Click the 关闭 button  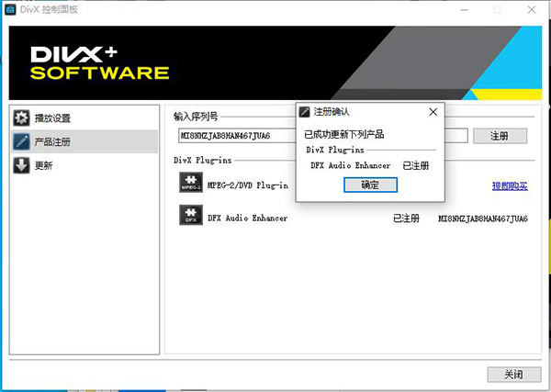click(x=513, y=375)
